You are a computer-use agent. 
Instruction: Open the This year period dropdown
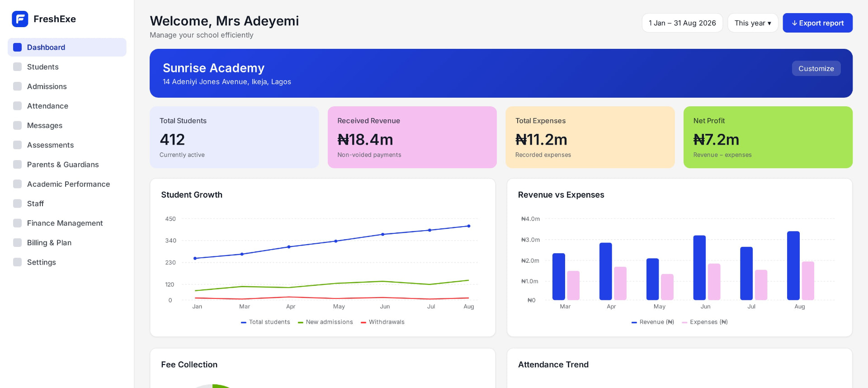click(753, 23)
